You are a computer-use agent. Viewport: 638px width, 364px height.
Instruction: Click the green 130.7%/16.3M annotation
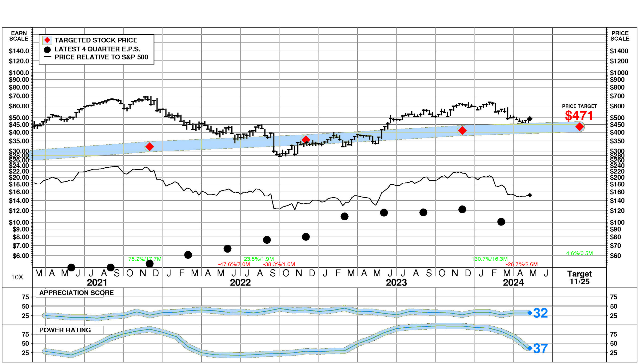[x=489, y=259]
